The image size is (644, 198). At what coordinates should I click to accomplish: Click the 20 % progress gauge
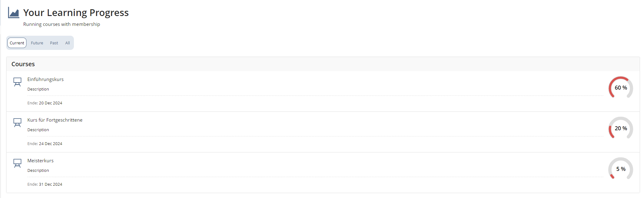tap(621, 128)
